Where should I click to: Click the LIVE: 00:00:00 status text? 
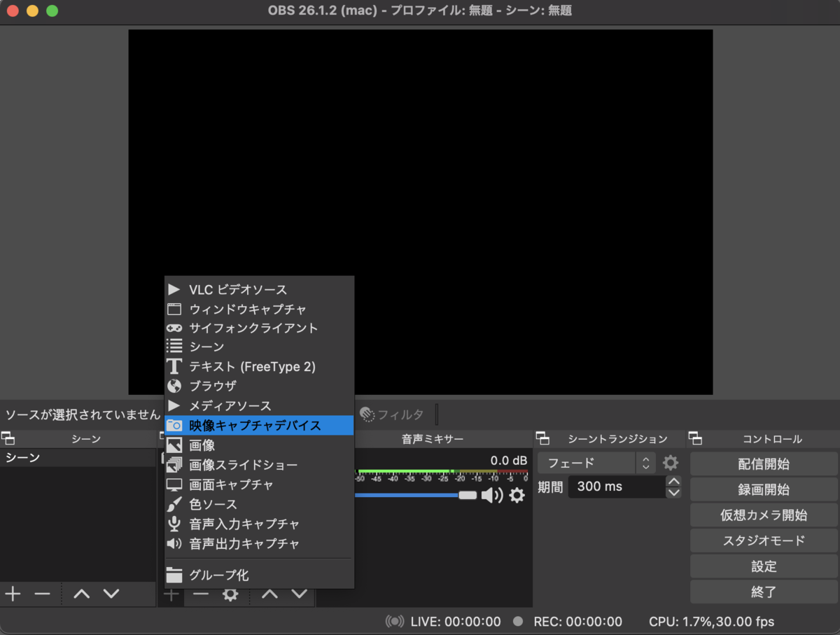456,622
